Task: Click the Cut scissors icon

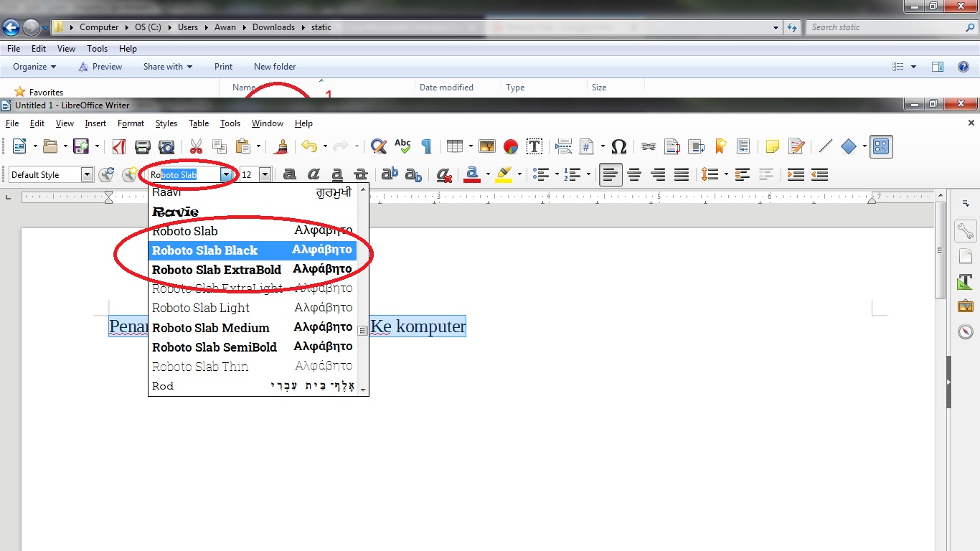Action: coord(196,146)
